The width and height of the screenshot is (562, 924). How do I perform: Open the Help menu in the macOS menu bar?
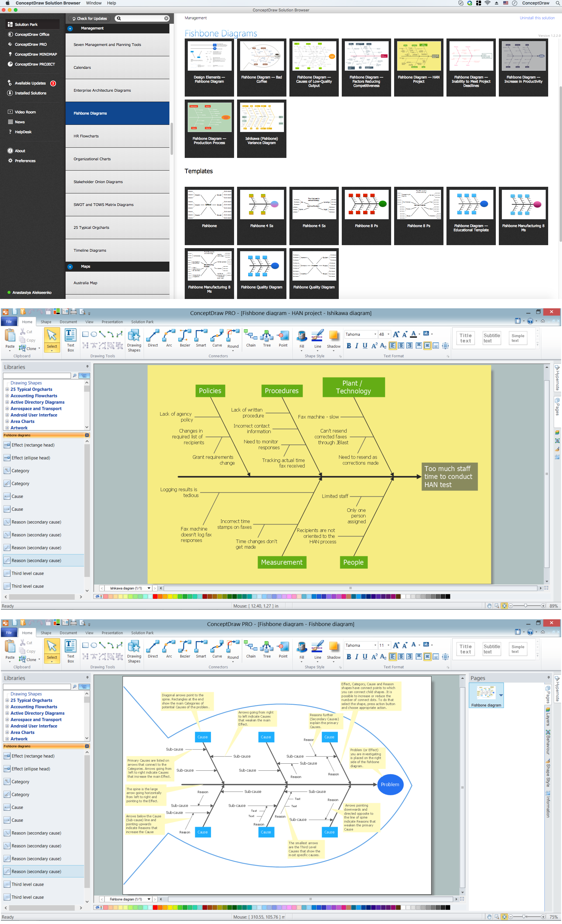tap(111, 3)
